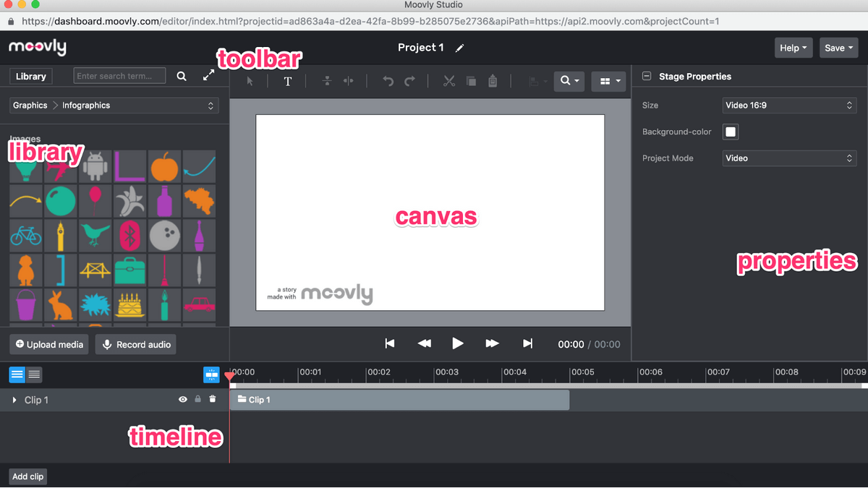Select the yellow bridge graphic

pos(95,270)
